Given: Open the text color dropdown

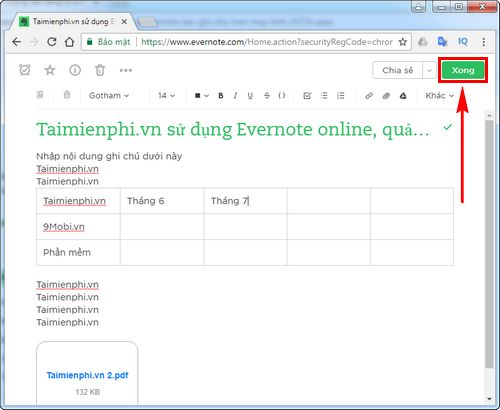Looking at the screenshot, I should (202, 96).
